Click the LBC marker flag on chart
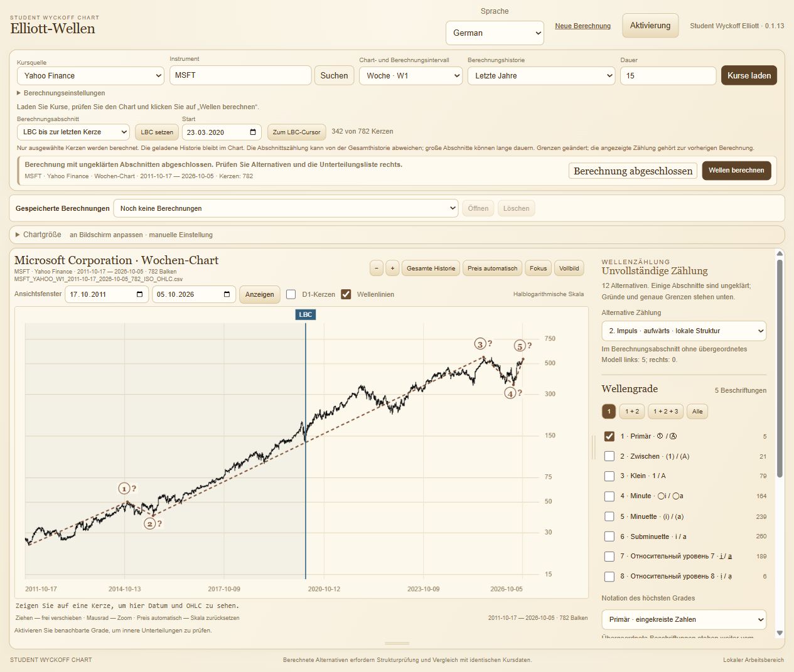Screen dimensions: 794x672 click(306, 314)
